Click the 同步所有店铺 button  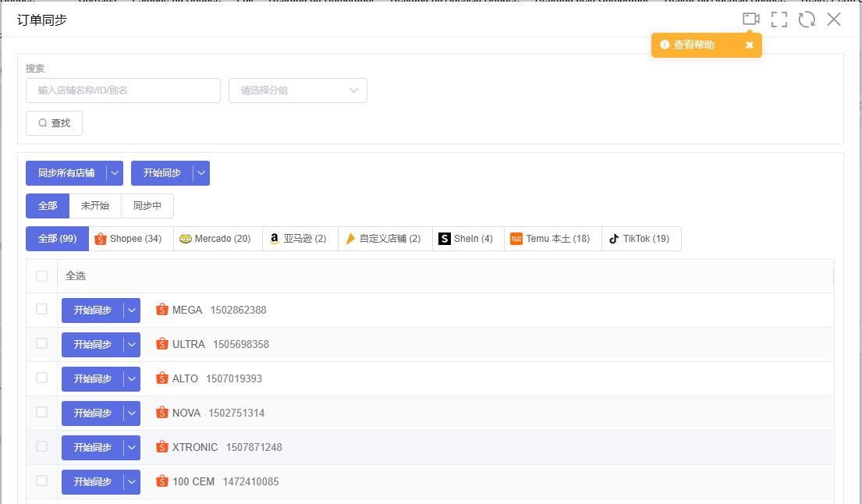(x=66, y=173)
